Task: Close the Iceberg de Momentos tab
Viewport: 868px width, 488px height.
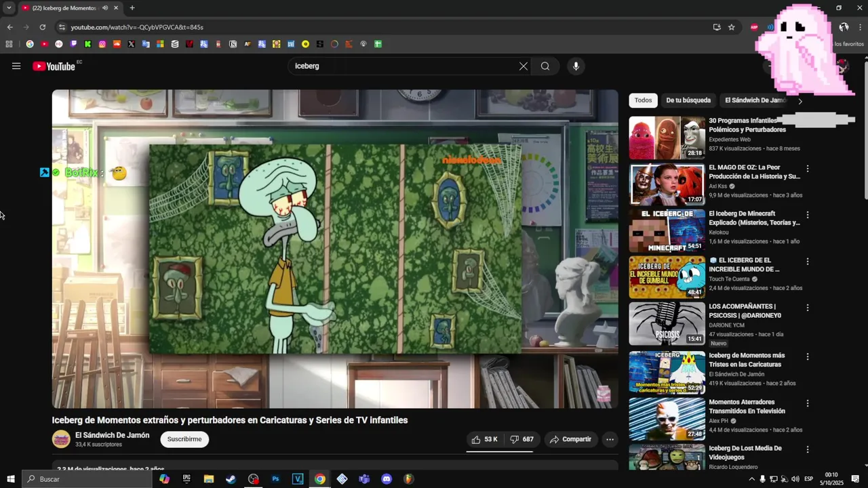Action: [116, 8]
